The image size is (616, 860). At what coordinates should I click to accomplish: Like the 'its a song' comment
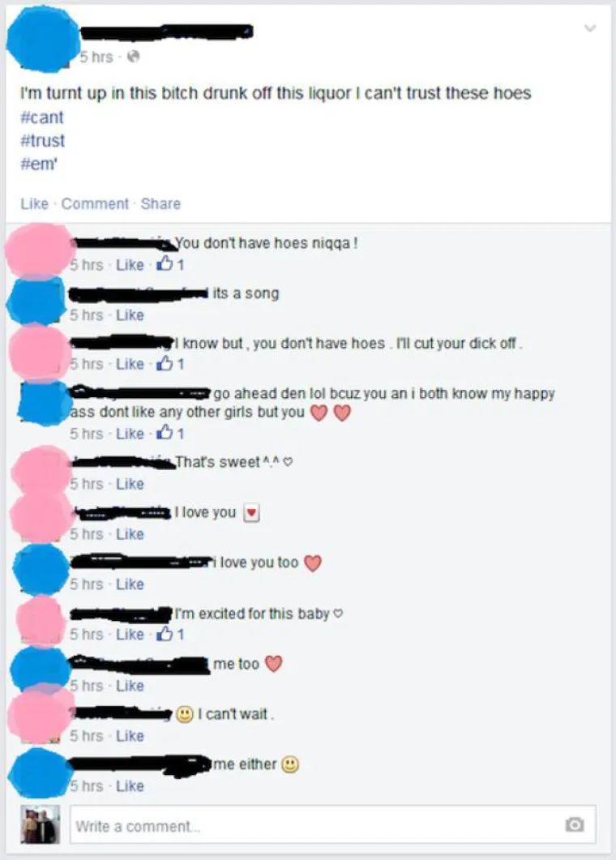(x=130, y=314)
